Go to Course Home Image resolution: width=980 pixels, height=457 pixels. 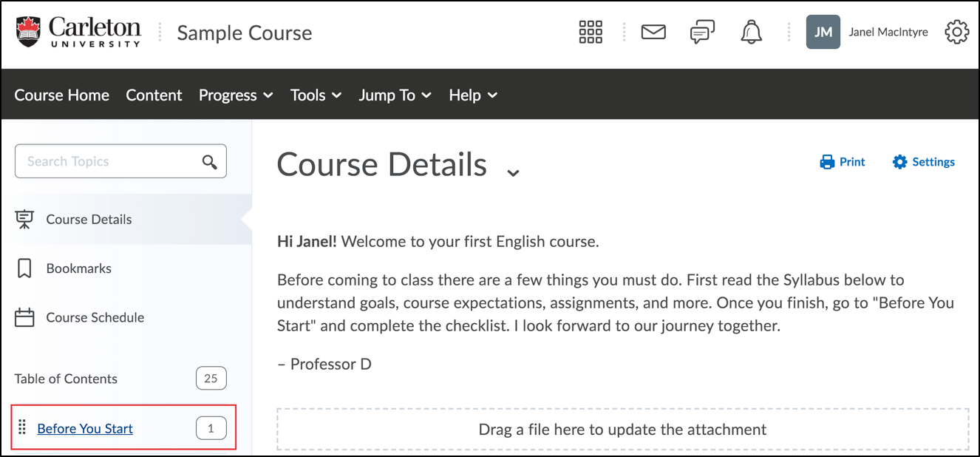point(62,95)
